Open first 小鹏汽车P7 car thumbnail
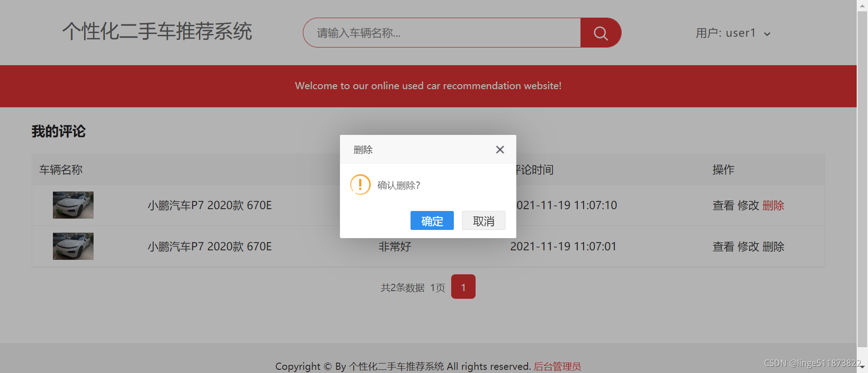Viewport: 868px width, 373px height. pos(73,205)
